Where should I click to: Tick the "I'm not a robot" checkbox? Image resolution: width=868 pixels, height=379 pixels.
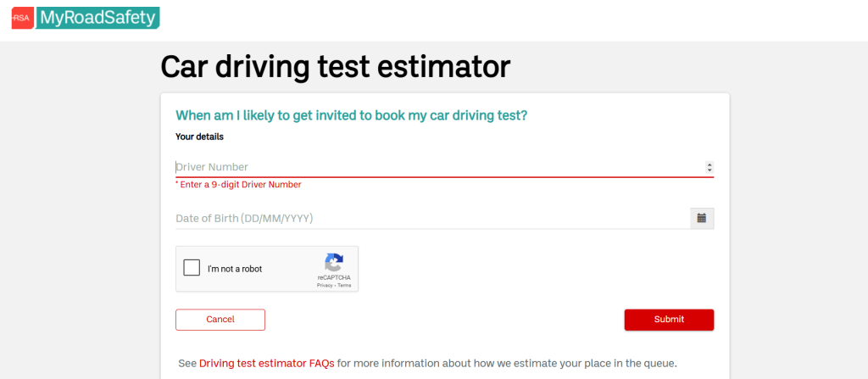tap(192, 269)
